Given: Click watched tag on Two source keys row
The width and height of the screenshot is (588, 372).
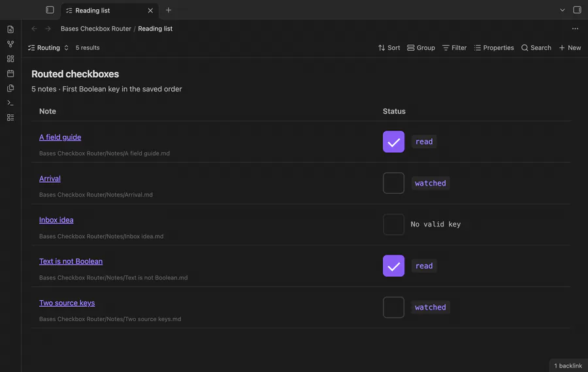Looking at the screenshot, I should (x=431, y=307).
